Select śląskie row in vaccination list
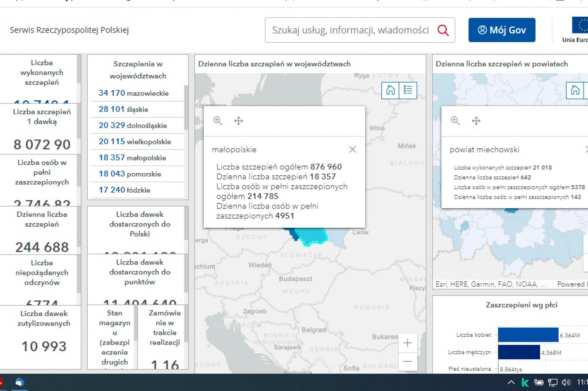 (x=124, y=109)
